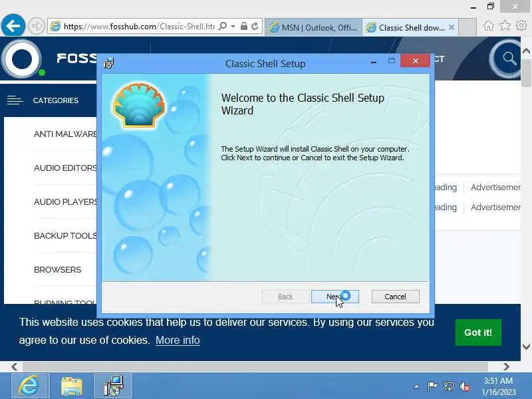
Task: Click the Action Center flag icon
Action: pos(432,386)
